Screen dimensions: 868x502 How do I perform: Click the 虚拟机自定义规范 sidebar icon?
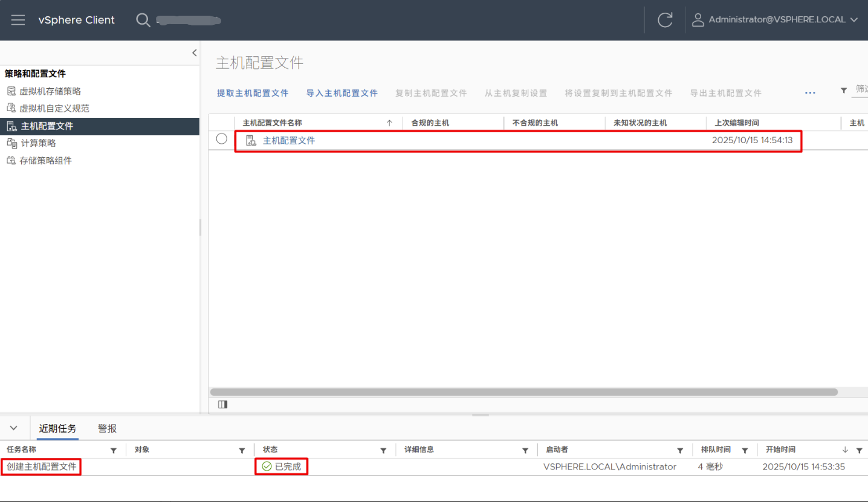click(11, 108)
